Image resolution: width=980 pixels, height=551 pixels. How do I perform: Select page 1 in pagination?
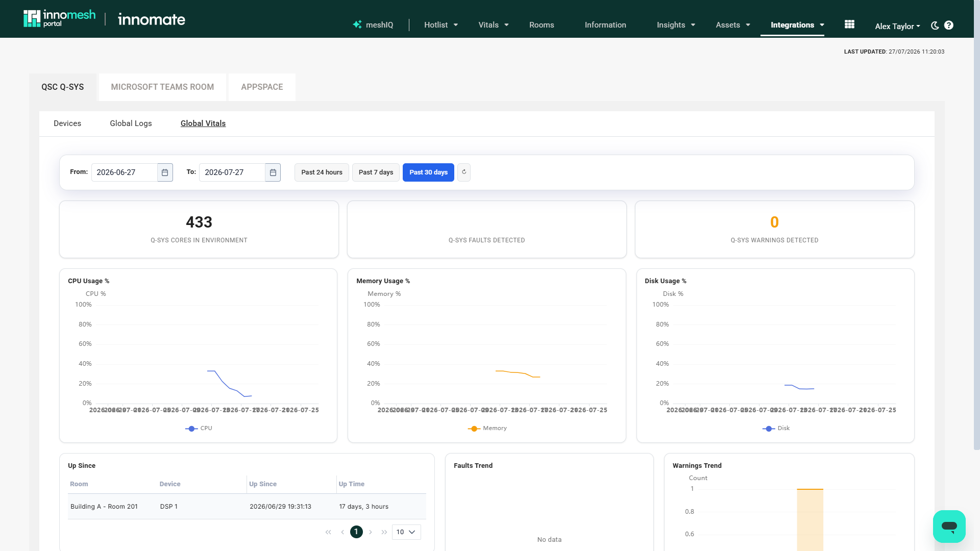pyautogui.click(x=356, y=532)
